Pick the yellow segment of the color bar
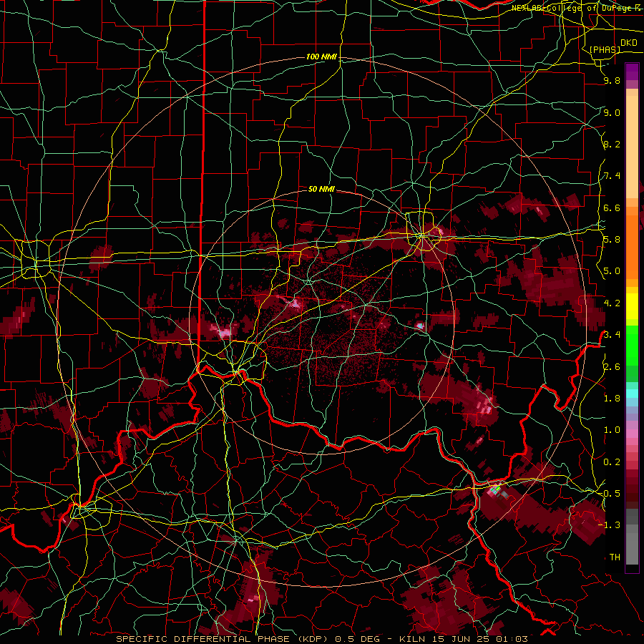 coord(632,306)
